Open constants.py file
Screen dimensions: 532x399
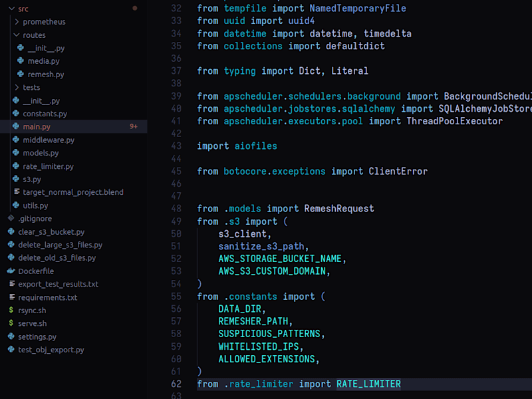click(x=45, y=114)
